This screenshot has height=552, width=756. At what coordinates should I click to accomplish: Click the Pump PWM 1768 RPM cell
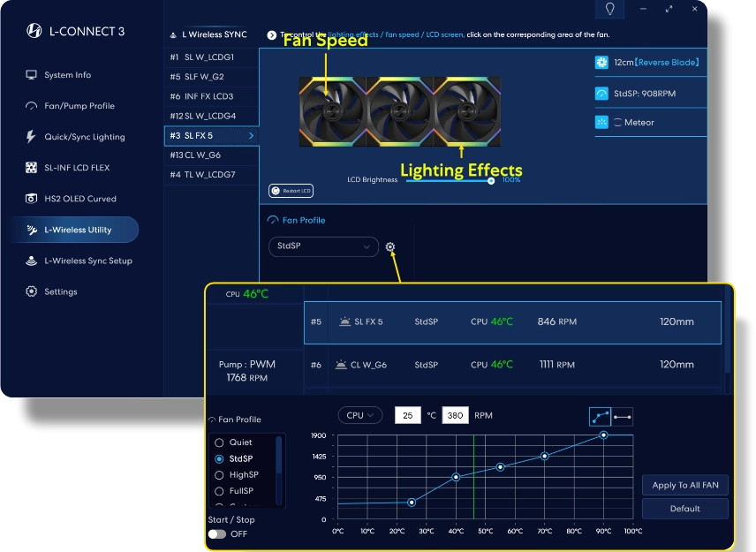click(247, 371)
